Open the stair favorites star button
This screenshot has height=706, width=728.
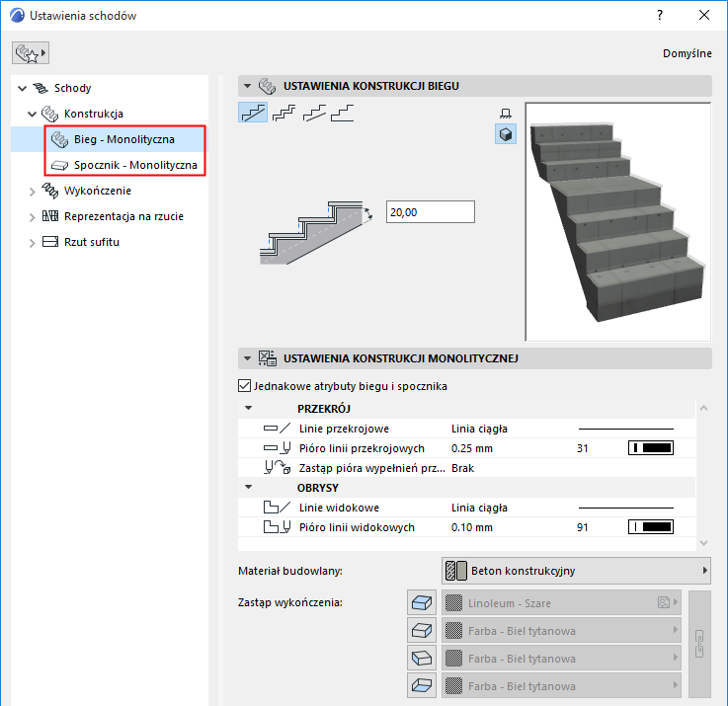(x=31, y=53)
